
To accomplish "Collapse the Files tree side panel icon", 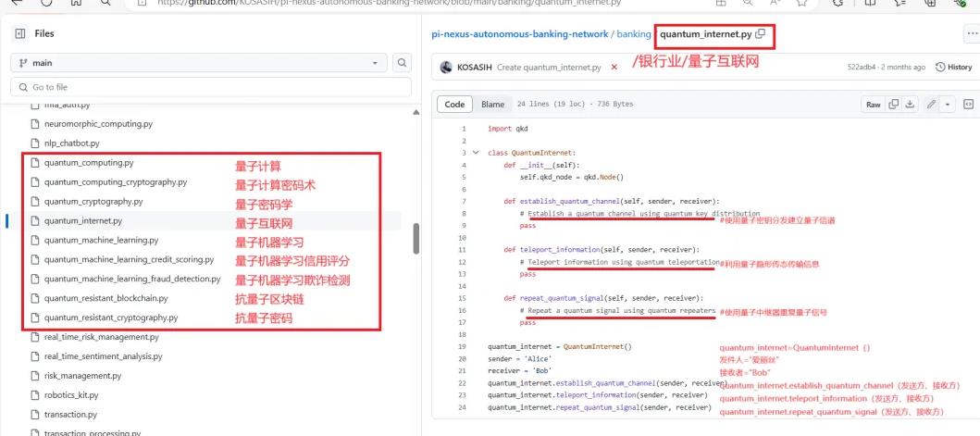I will [20, 33].
